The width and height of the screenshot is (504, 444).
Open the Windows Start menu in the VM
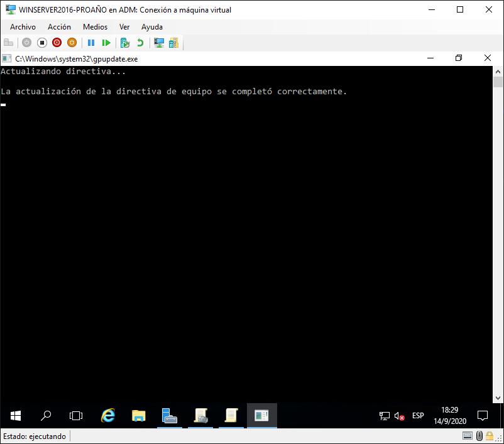click(x=16, y=416)
